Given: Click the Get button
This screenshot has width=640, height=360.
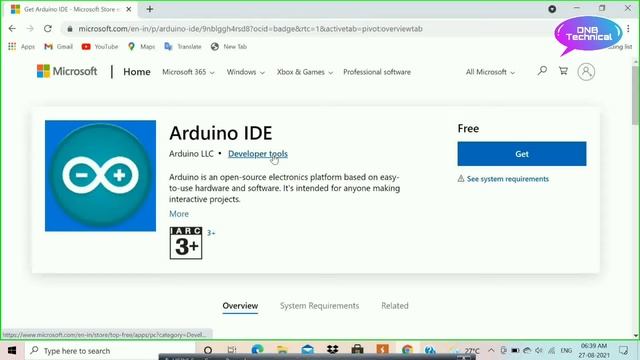Looking at the screenshot, I should pos(522,154).
